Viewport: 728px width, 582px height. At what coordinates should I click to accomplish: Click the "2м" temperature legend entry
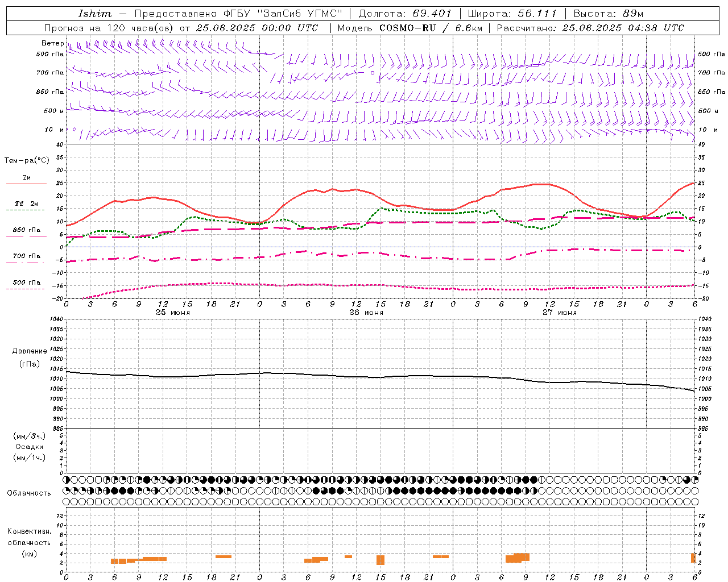point(27,177)
